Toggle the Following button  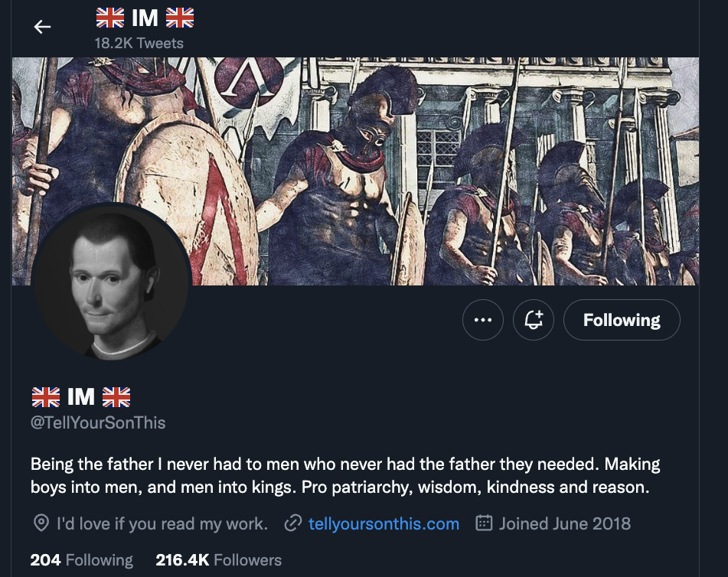[x=622, y=320]
